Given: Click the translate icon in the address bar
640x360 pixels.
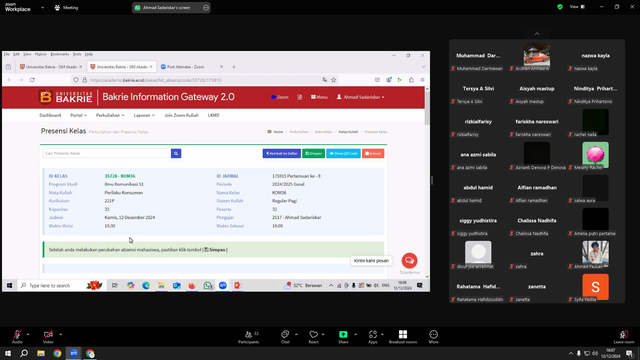Looking at the screenshot, I should tap(324, 80).
